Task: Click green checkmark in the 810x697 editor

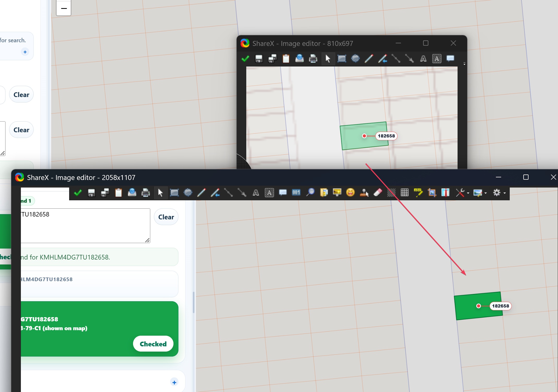Action: coord(245,59)
